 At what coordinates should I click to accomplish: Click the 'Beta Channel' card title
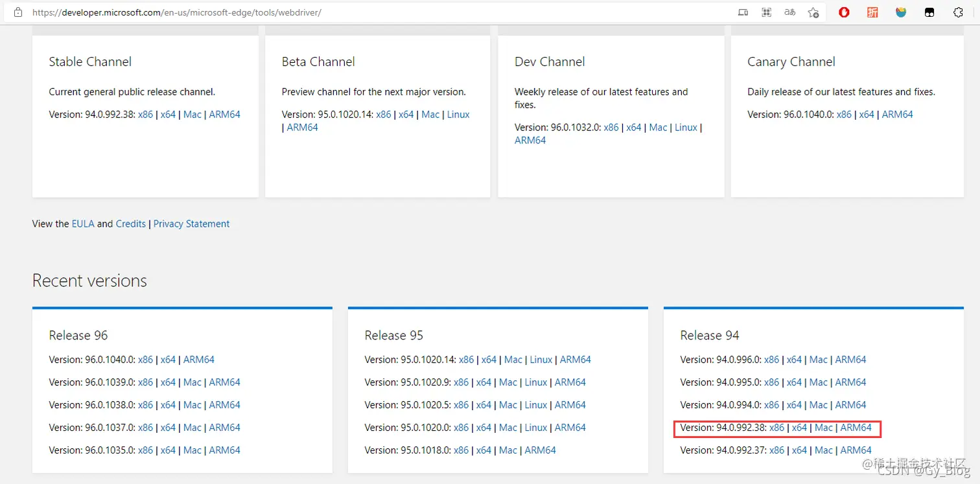point(318,62)
